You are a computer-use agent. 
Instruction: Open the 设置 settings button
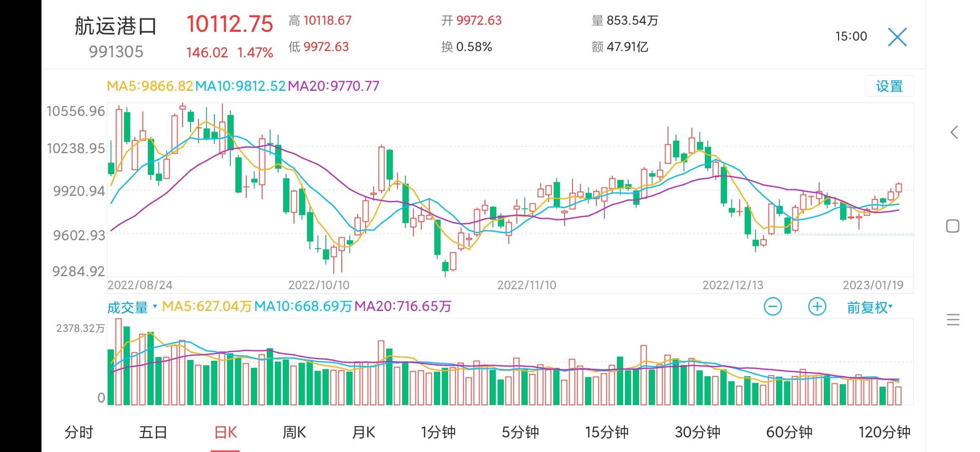pyautogui.click(x=890, y=86)
